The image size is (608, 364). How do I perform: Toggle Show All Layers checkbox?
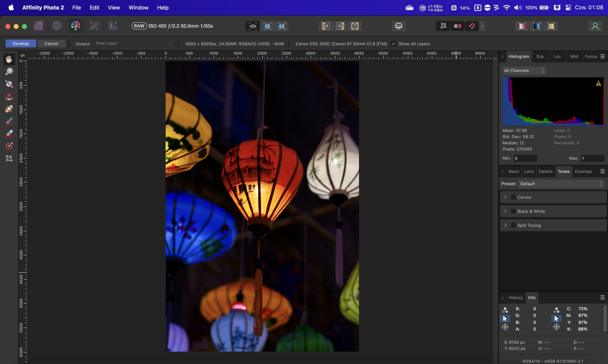pyautogui.click(x=394, y=44)
